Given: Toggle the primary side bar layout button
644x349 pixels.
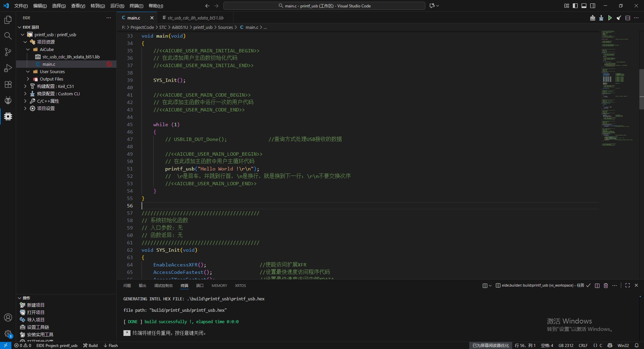Looking at the screenshot, I should (x=575, y=6).
